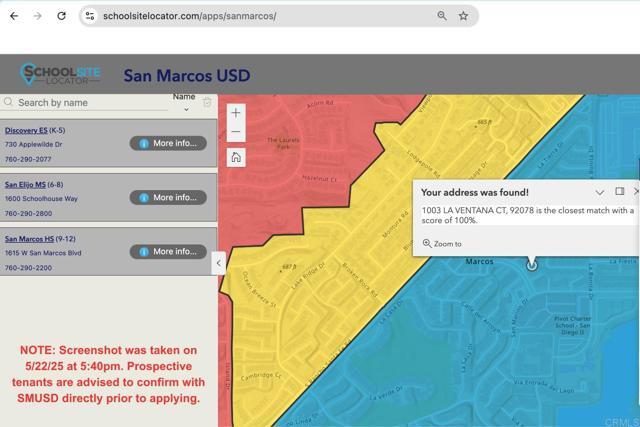This screenshot has height=427, width=640.
Task: Zoom out on the map
Action: [236, 133]
